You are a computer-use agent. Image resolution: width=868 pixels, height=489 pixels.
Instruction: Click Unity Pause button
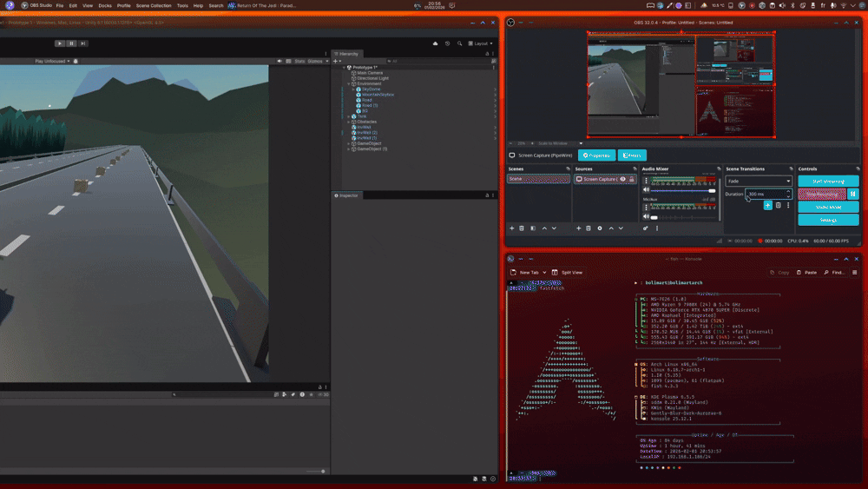pyautogui.click(x=71, y=43)
